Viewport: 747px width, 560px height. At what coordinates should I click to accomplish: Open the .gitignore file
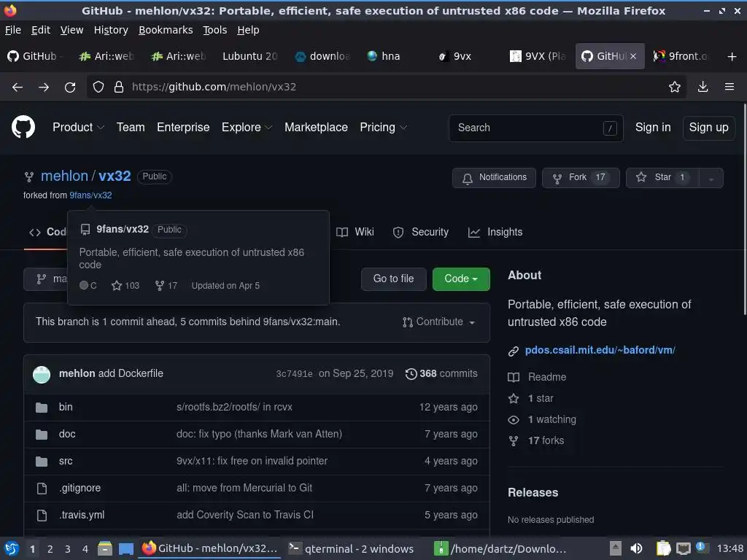pos(80,488)
